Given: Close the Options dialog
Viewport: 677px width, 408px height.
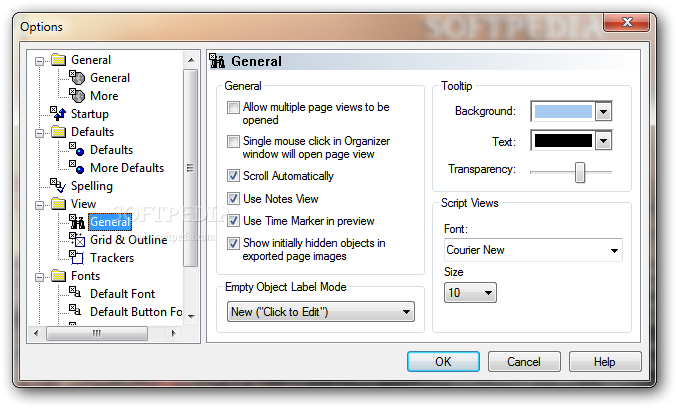Looking at the screenshot, I should pyautogui.click(x=627, y=22).
